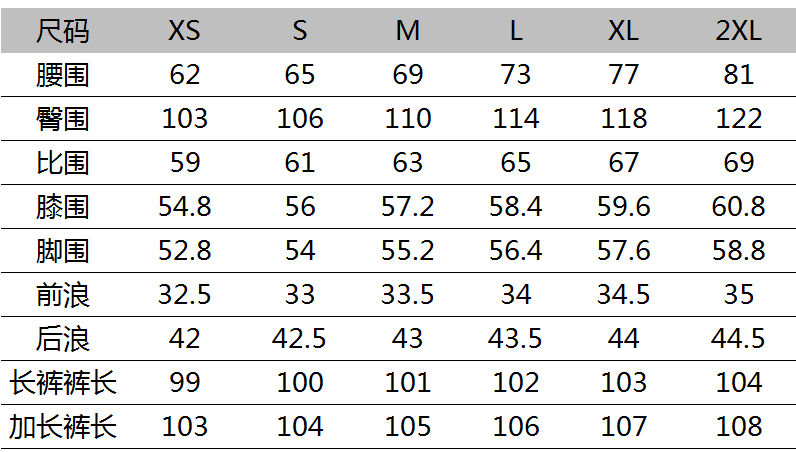
Task: Click 加长裤长 value 108 for 2XL
Action: [739, 427]
